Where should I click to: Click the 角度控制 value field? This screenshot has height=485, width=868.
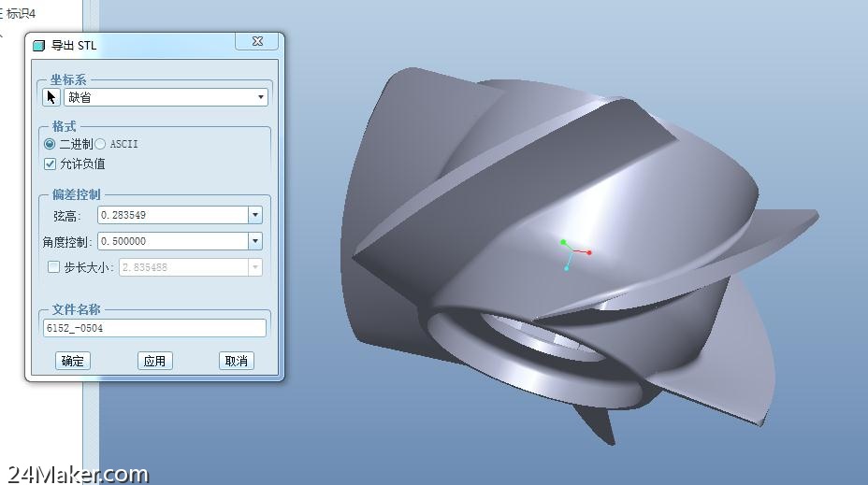pyautogui.click(x=173, y=241)
